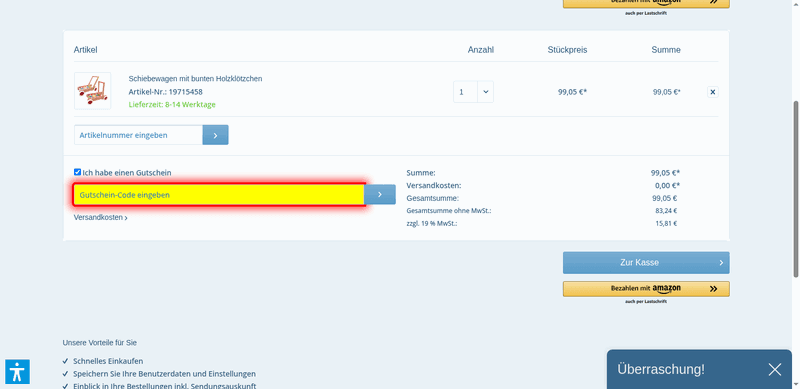Close the Überraschung! popup
The height and width of the screenshot is (389, 800).
(x=774, y=370)
